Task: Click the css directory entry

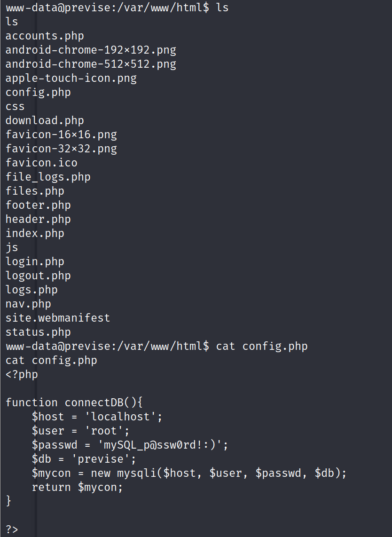Action: pyautogui.click(x=15, y=106)
